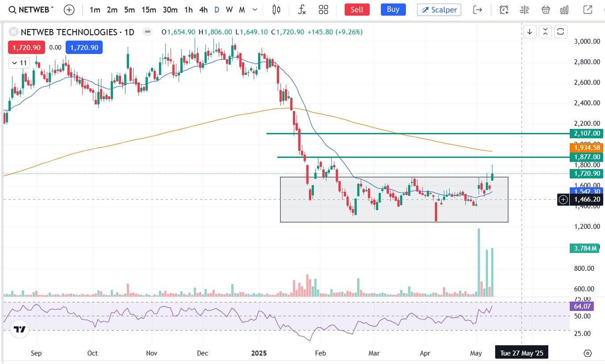
Task: Select the daily D timeframe
Action: [217, 9]
